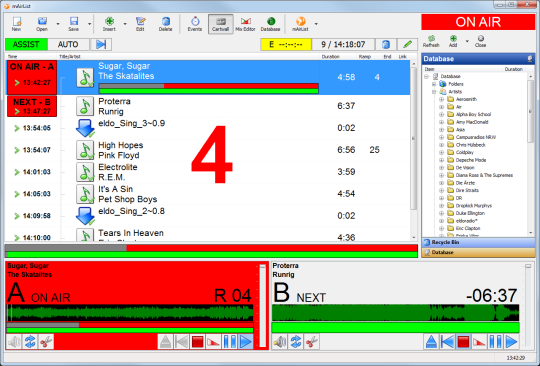Click the scissors icon on Player B
Screen dimensions: 540x366
coord(312,342)
